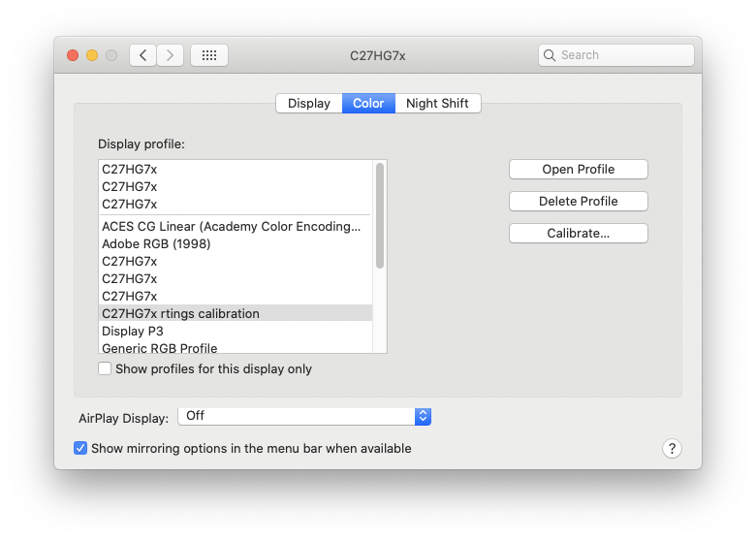
Task: Switch to the Display tab
Action: 309,103
